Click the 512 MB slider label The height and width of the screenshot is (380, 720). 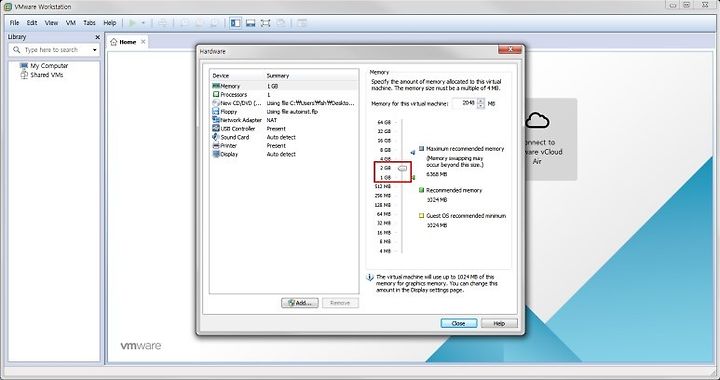pyautogui.click(x=382, y=187)
